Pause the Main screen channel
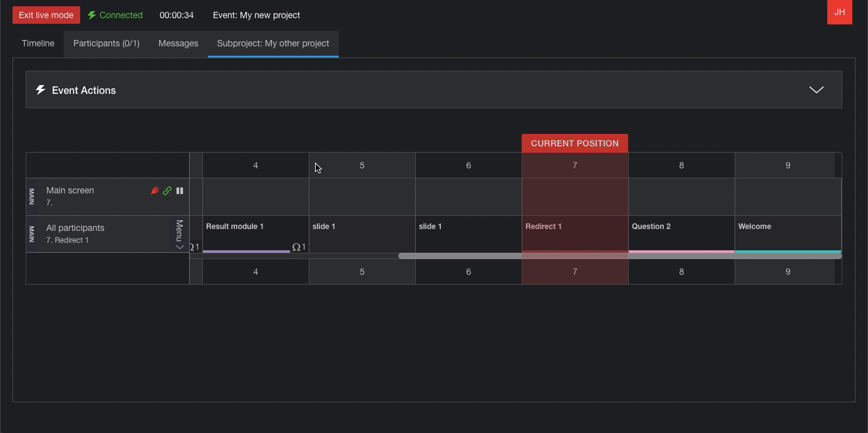This screenshot has height=433, width=868. (x=180, y=191)
